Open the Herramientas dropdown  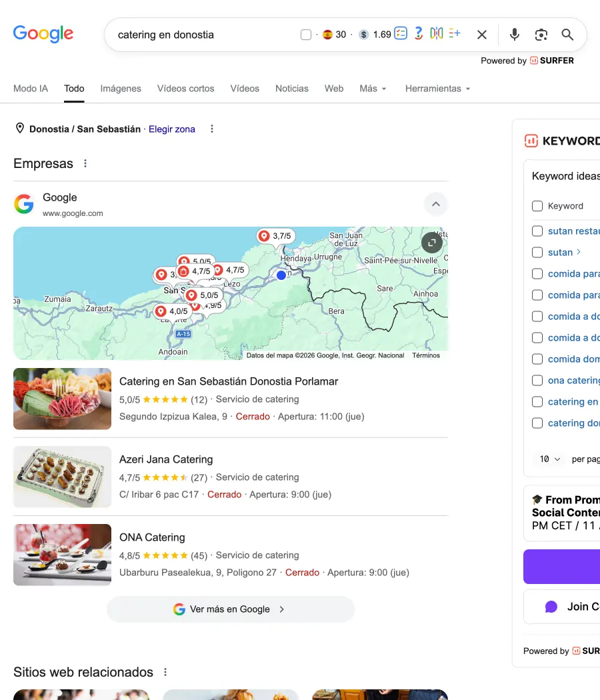437,89
